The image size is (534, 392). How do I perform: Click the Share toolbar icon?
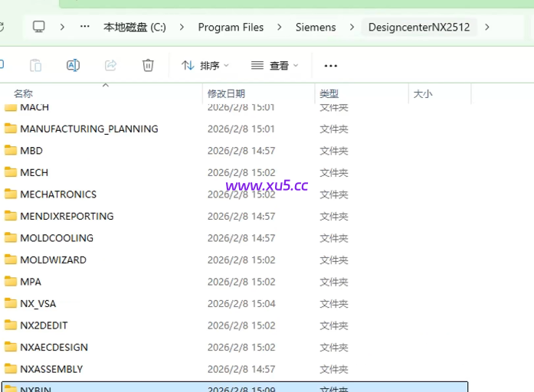pyautogui.click(x=110, y=65)
